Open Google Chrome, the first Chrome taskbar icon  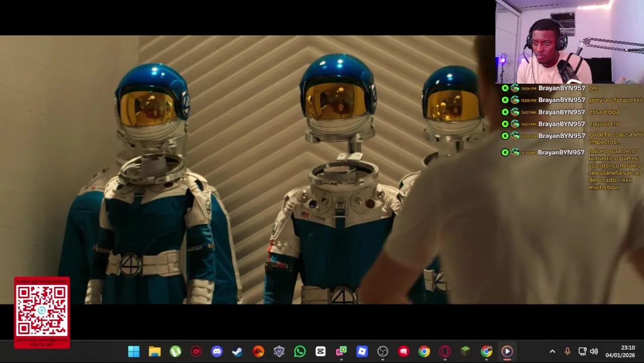coord(424,351)
